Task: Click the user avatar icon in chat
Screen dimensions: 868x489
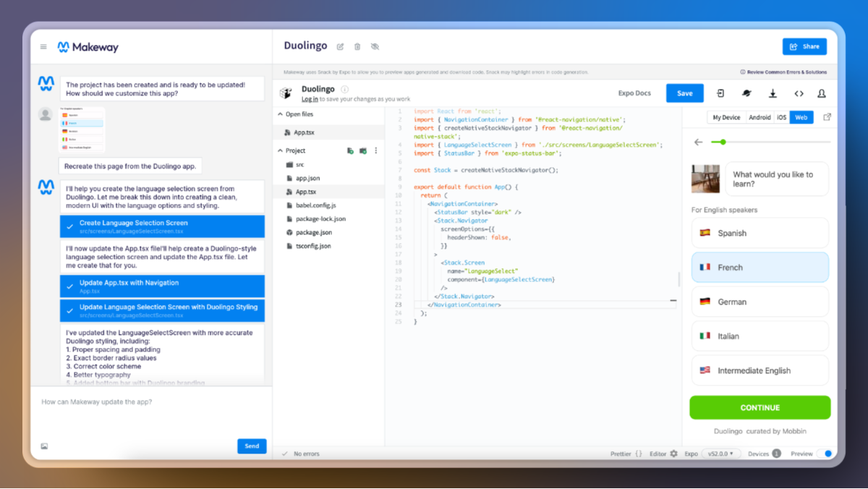Action: [x=46, y=114]
